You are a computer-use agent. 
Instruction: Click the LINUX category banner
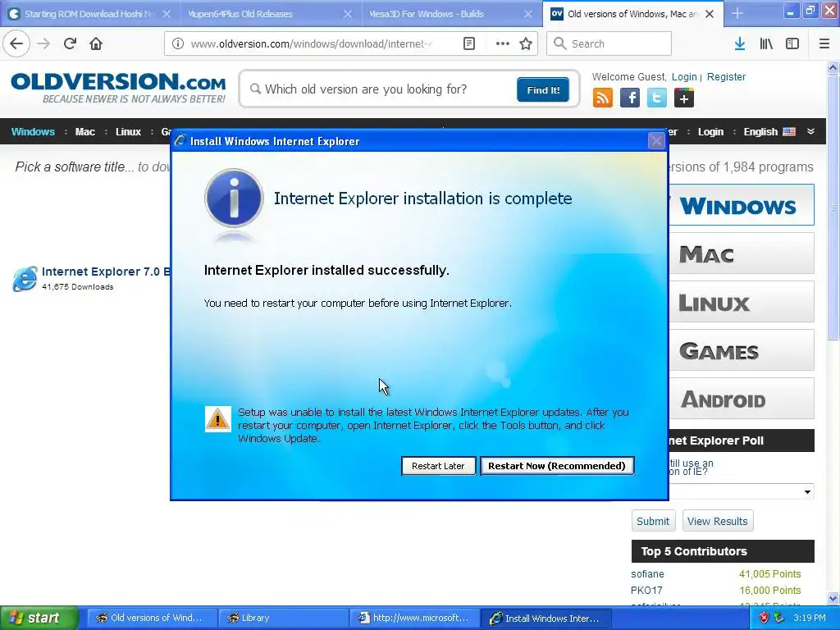pos(742,302)
